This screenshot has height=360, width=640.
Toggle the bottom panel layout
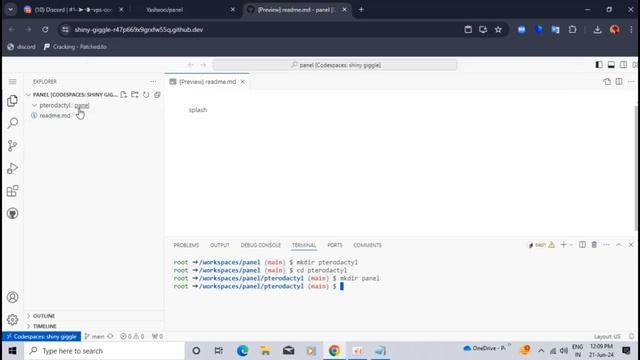click(x=611, y=65)
